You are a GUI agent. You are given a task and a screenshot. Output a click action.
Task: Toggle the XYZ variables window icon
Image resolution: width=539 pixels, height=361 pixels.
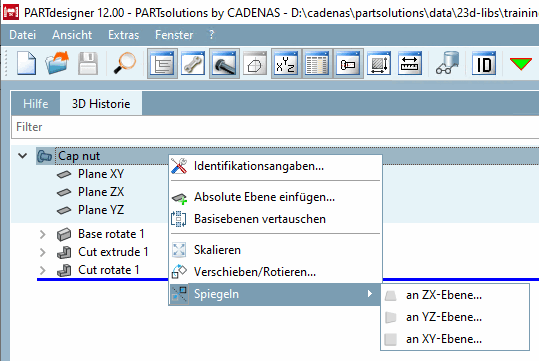point(286,63)
